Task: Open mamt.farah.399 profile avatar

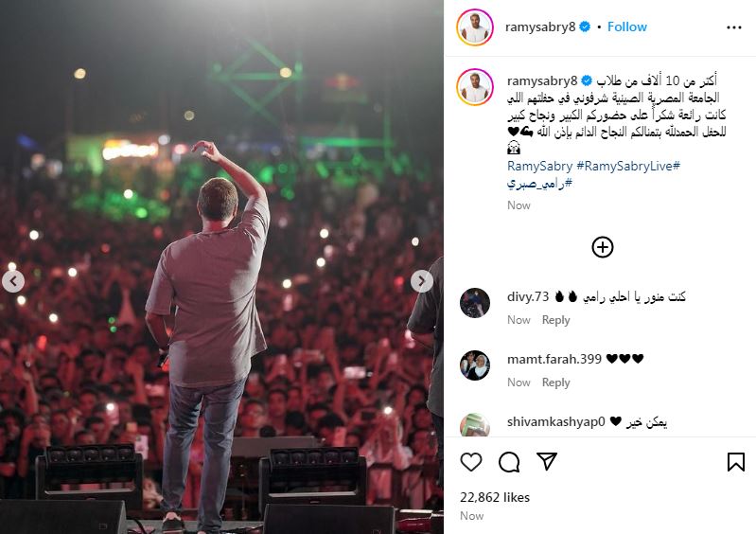Action: click(475, 365)
